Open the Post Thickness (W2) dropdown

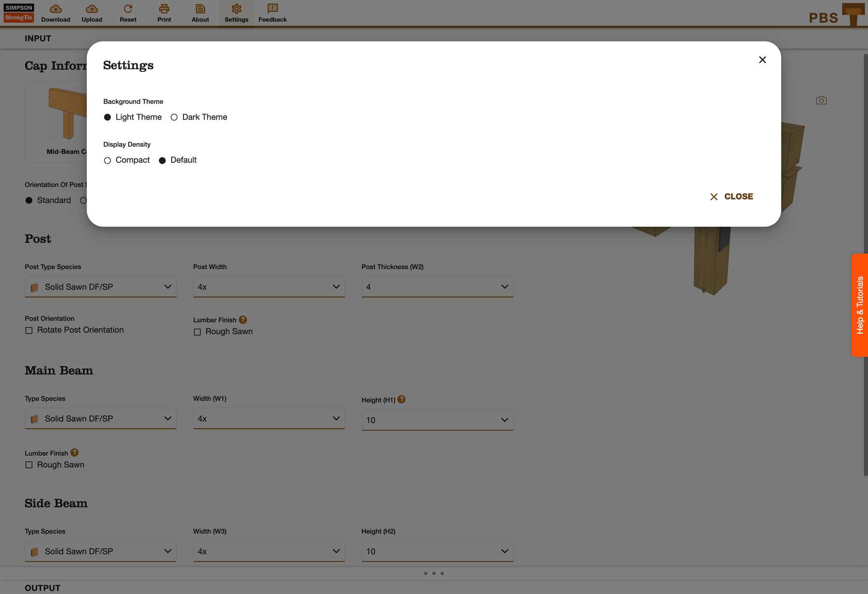pyautogui.click(x=437, y=287)
